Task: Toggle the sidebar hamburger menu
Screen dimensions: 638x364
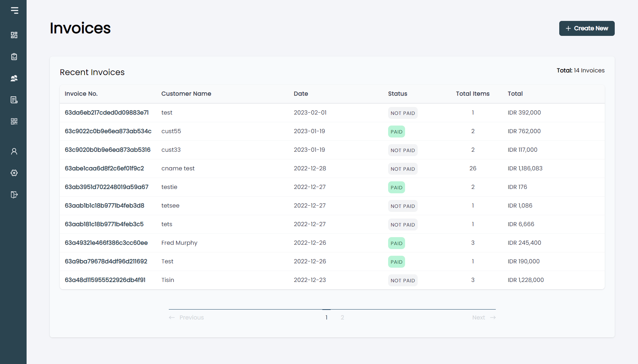Action: tap(14, 10)
